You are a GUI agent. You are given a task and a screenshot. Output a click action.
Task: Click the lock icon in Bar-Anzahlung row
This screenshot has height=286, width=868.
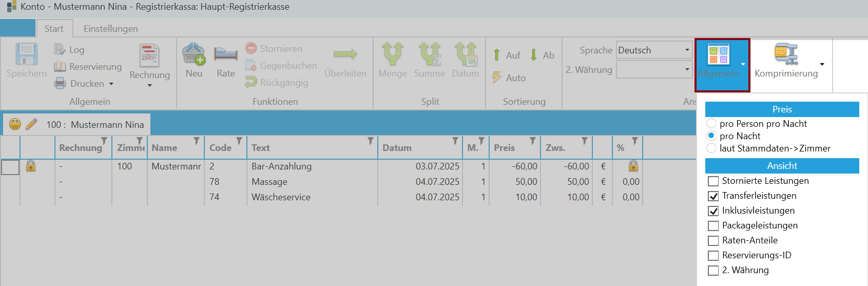pyautogui.click(x=31, y=166)
